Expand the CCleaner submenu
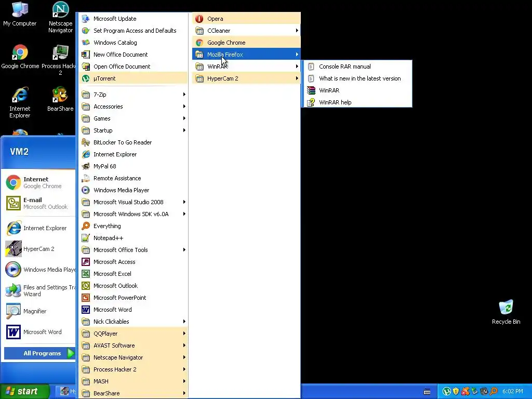This screenshot has width=532, height=399. [246, 31]
